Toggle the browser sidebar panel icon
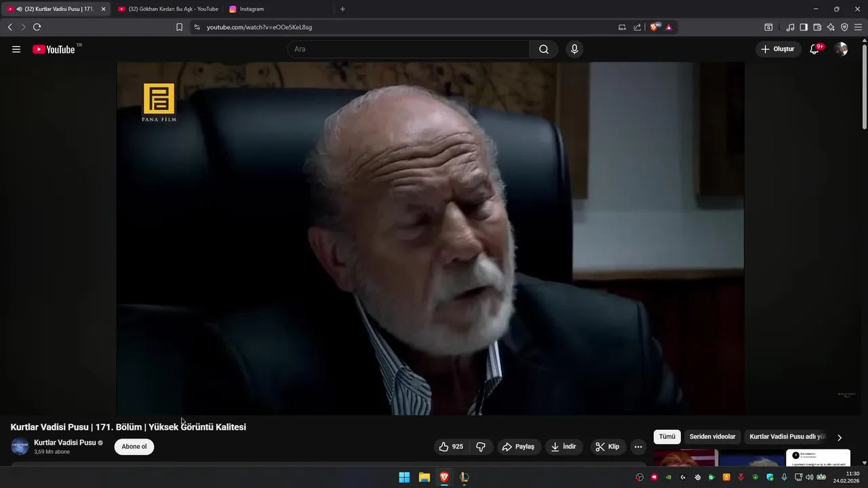 point(804,27)
